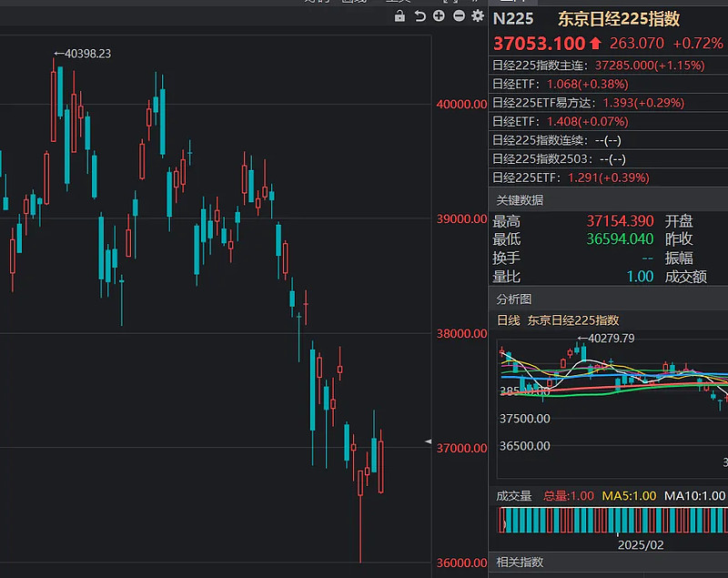Click the 40398.23 high price marker

click(82, 55)
